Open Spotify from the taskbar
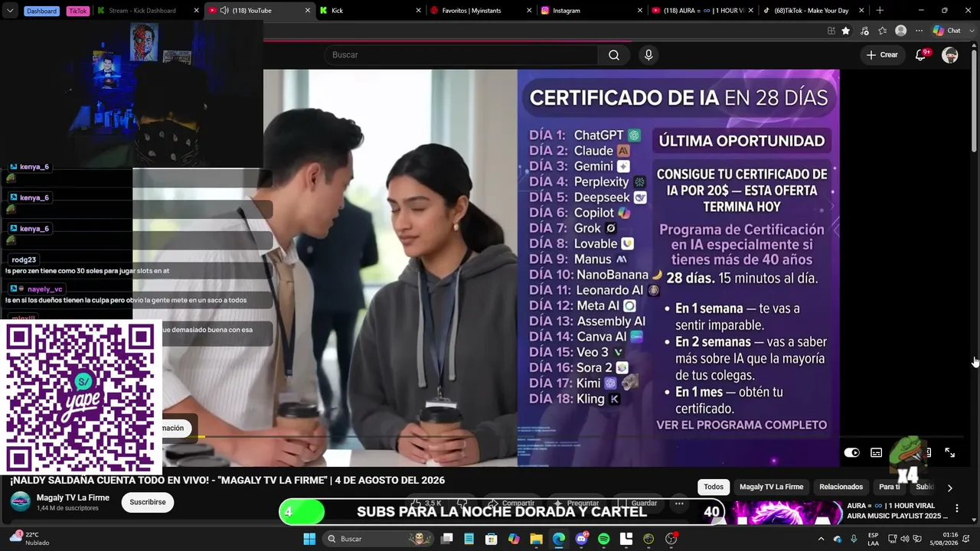Screen dimensions: 980x551 pyautogui.click(x=603, y=539)
